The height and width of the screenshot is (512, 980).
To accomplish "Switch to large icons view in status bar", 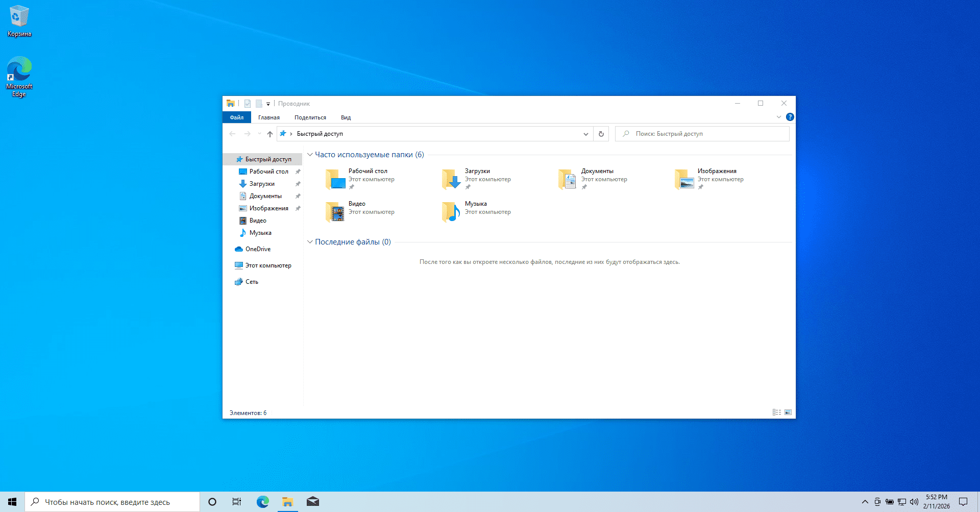I will pyautogui.click(x=788, y=412).
